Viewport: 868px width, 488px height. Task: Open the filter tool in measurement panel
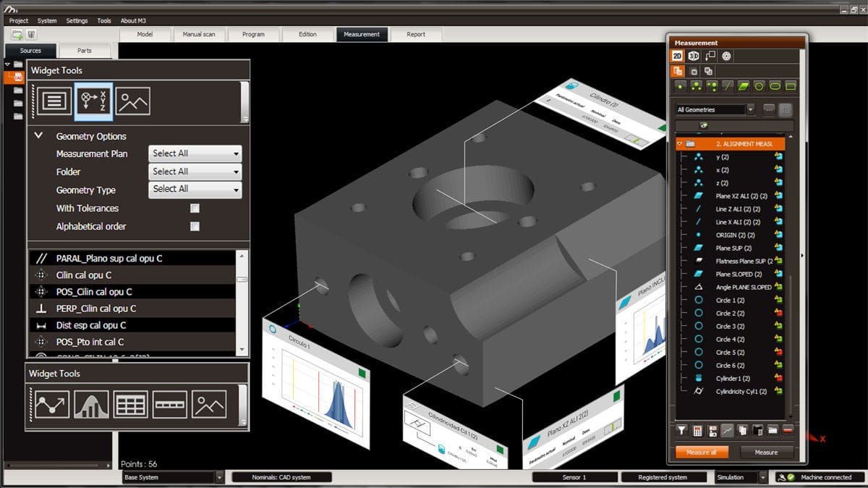pyautogui.click(x=681, y=431)
